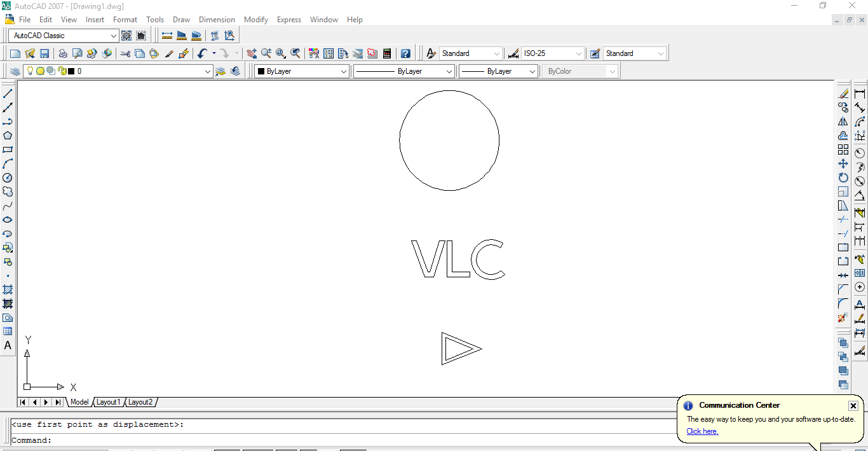Screen dimensions: 868x451
Task: Open the Help question mark icon
Action: click(405, 53)
